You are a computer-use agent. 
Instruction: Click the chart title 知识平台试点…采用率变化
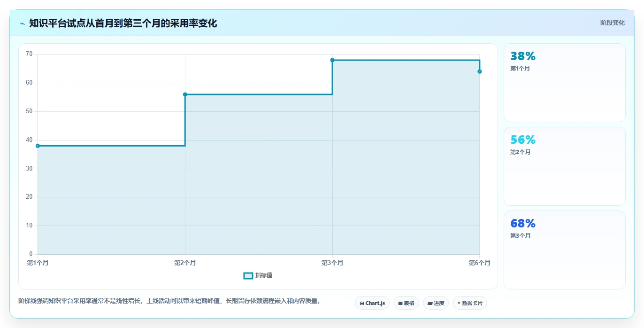[123, 23]
